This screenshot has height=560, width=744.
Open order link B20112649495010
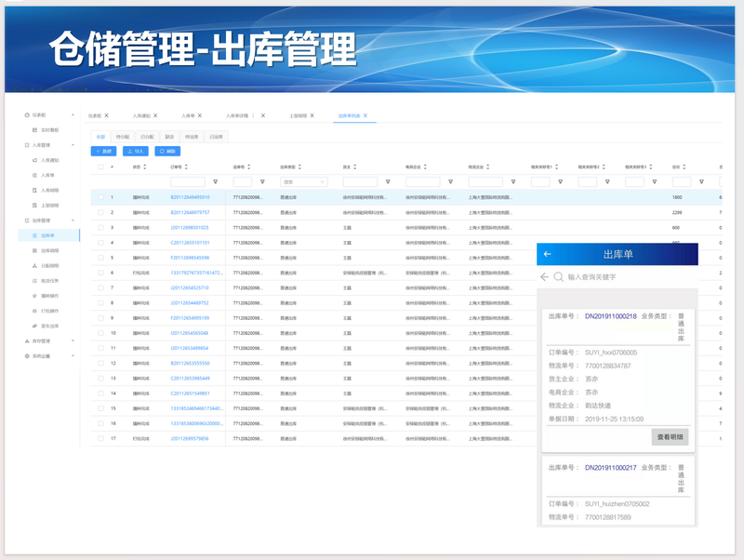pyautogui.click(x=190, y=197)
